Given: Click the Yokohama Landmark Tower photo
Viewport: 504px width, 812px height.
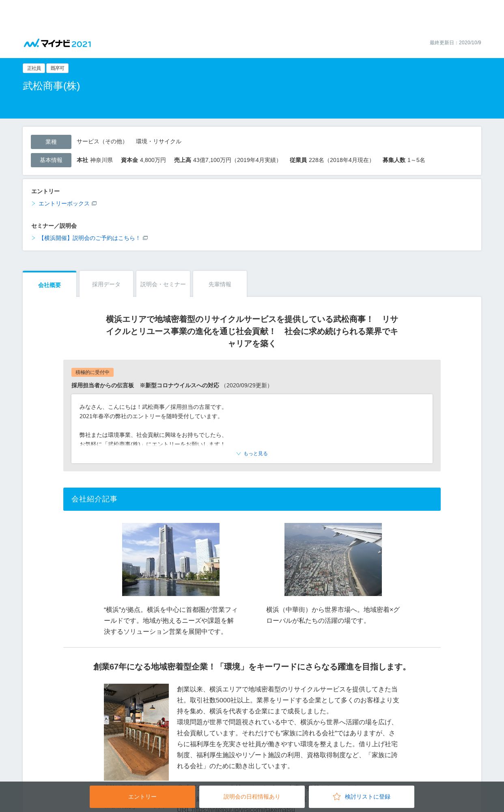Looking at the screenshot, I should (x=171, y=559).
